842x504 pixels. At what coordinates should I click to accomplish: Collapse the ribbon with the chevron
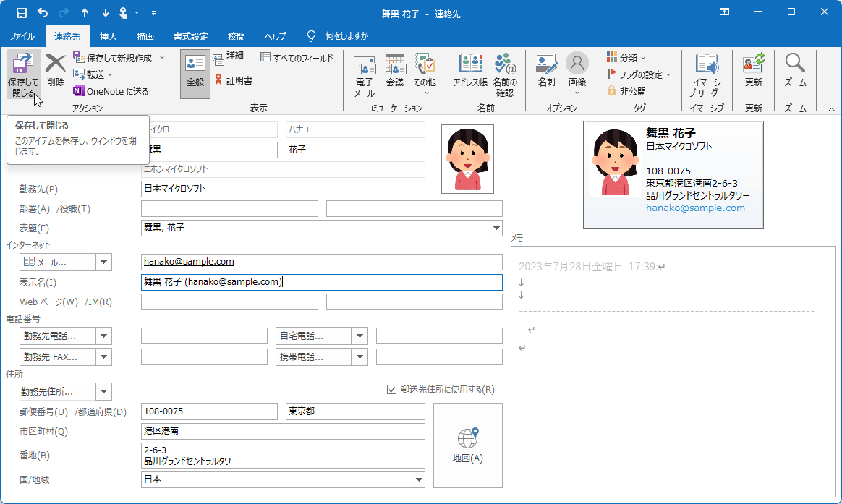pyautogui.click(x=831, y=109)
